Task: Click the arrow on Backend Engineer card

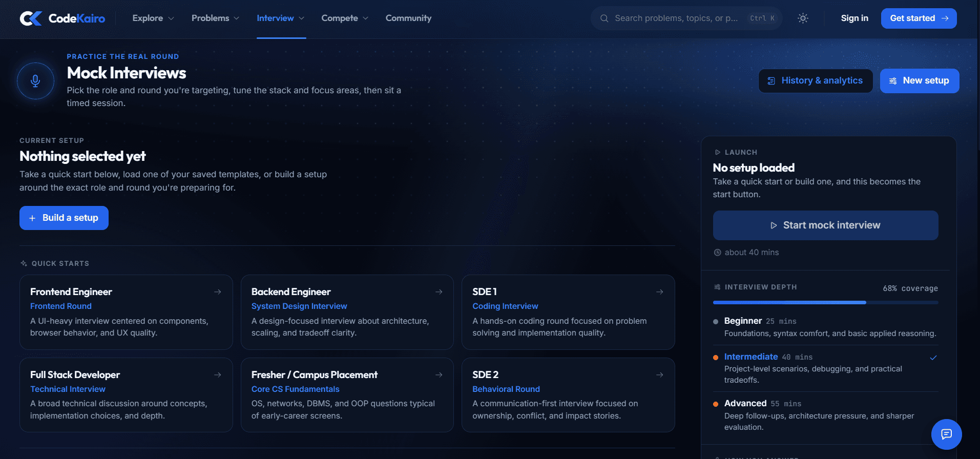Action: (x=439, y=292)
